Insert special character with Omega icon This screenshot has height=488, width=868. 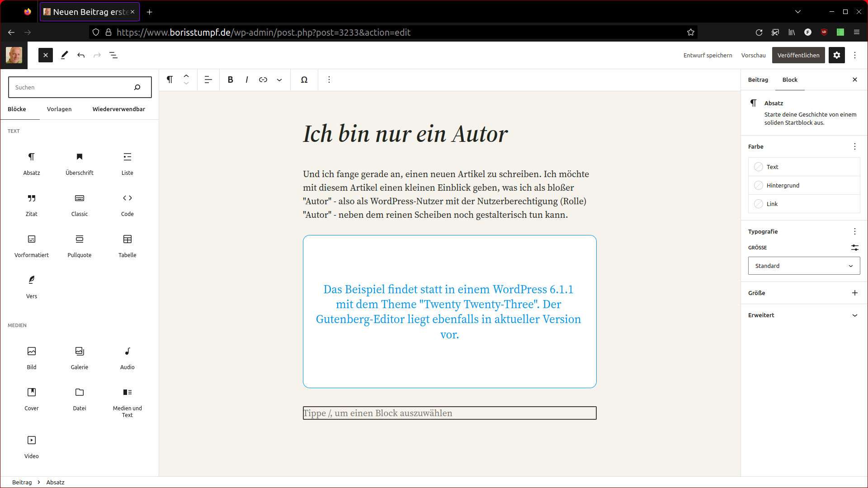click(304, 80)
